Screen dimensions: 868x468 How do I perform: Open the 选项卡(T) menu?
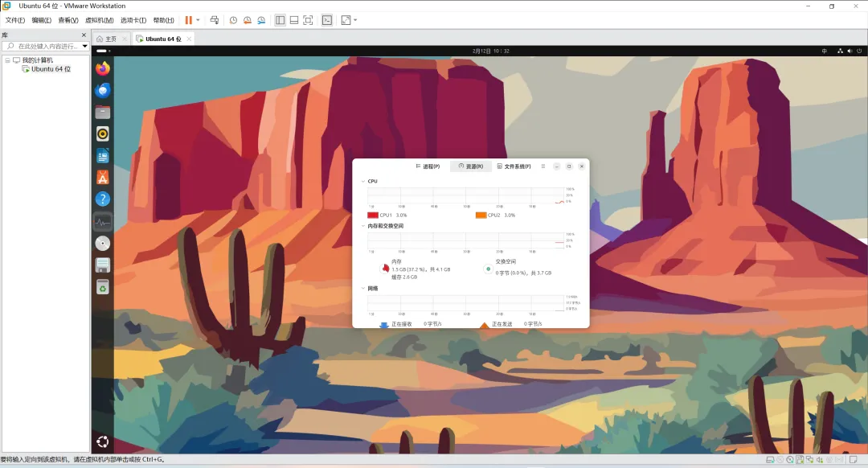133,20
